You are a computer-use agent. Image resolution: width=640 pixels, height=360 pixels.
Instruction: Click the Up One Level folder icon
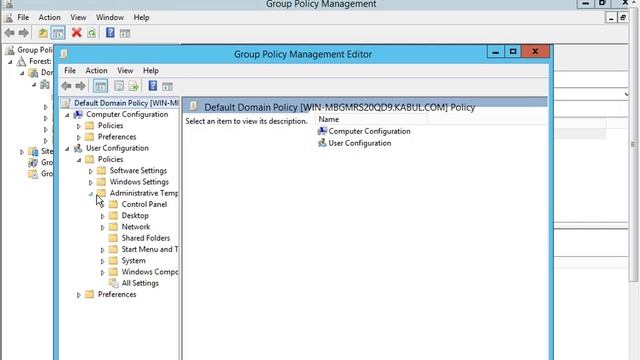click(x=43, y=33)
